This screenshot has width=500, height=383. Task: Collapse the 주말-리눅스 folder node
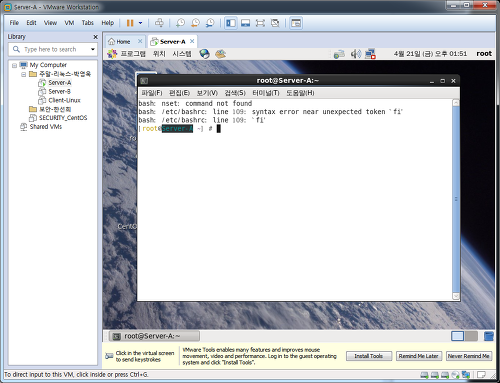click(23, 74)
